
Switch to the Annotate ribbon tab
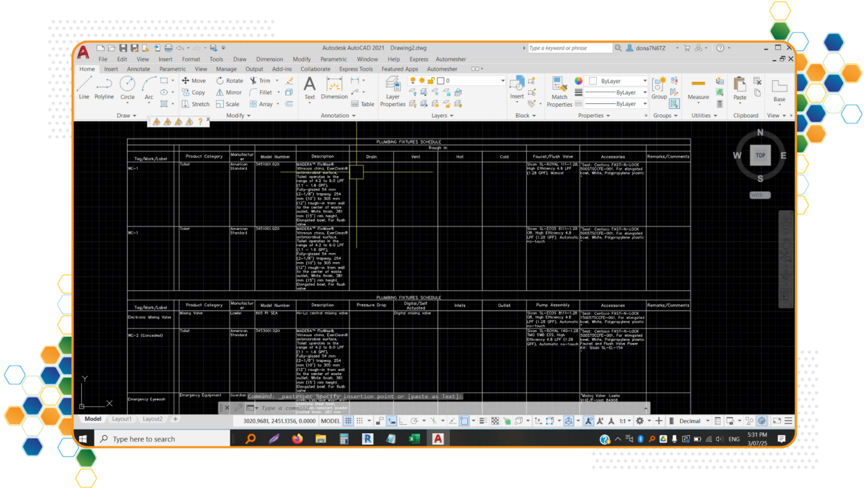pyautogui.click(x=138, y=69)
